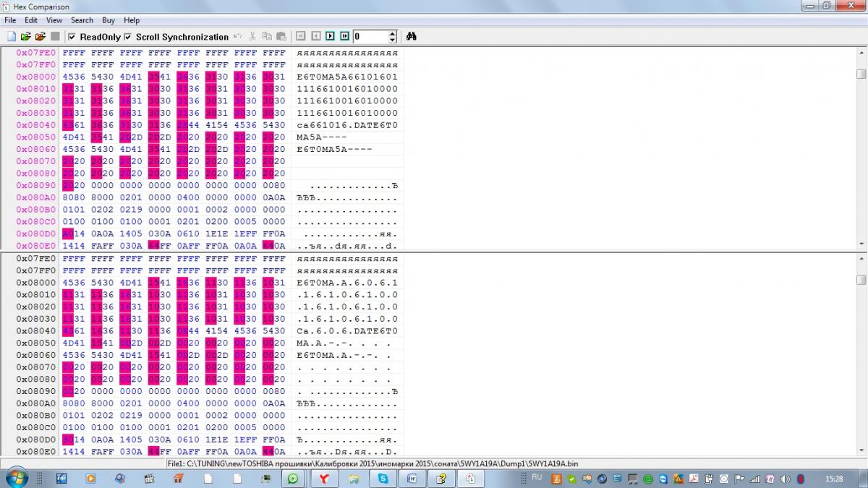This screenshot has width=868, height=488.
Task: Click the PDF reader tray icon
Action: coord(693,479)
